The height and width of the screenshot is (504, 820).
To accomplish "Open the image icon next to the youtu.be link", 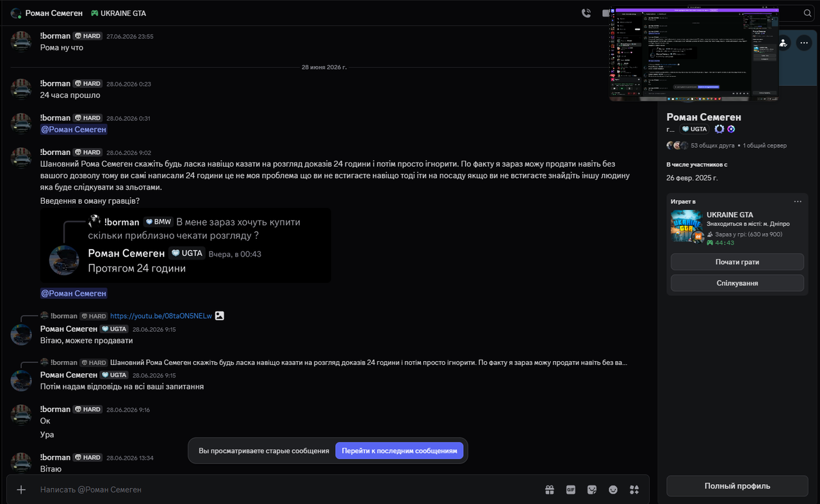I will click(x=220, y=316).
